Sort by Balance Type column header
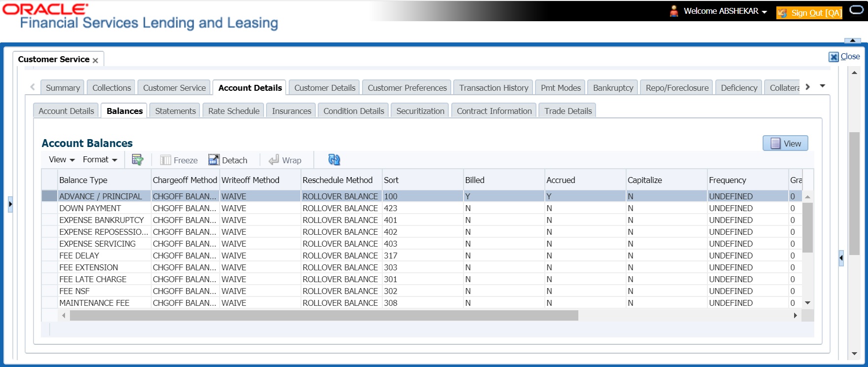This screenshot has height=367, width=868. point(83,180)
